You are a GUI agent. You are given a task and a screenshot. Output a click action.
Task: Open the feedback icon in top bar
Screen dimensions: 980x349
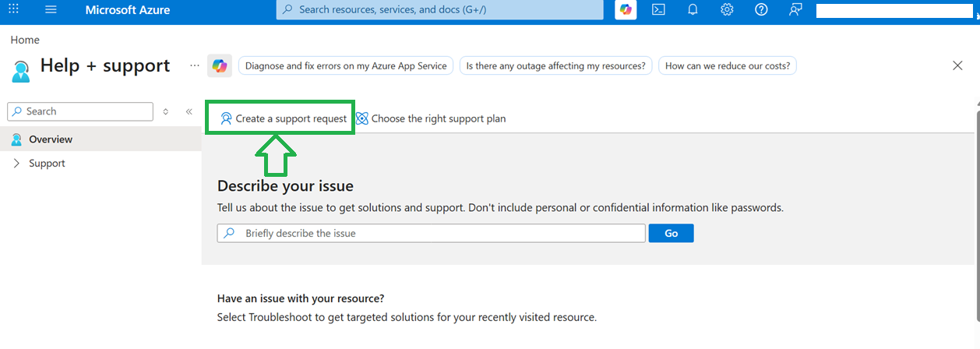pos(795,10)
